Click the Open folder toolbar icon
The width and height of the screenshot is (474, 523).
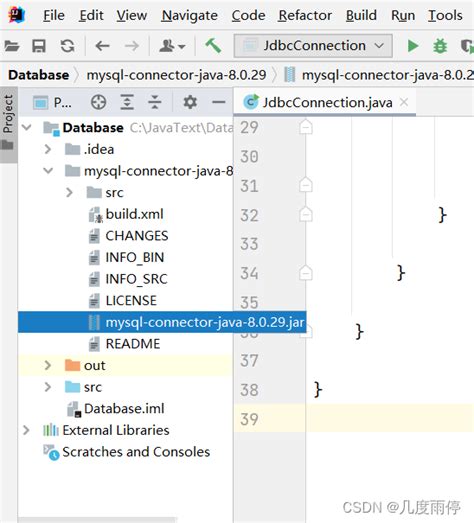[12, 46]
